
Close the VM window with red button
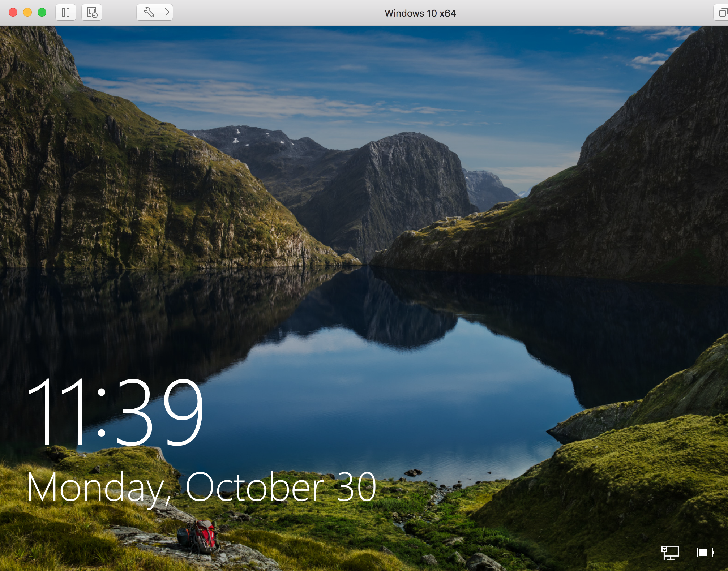(13, 13)
